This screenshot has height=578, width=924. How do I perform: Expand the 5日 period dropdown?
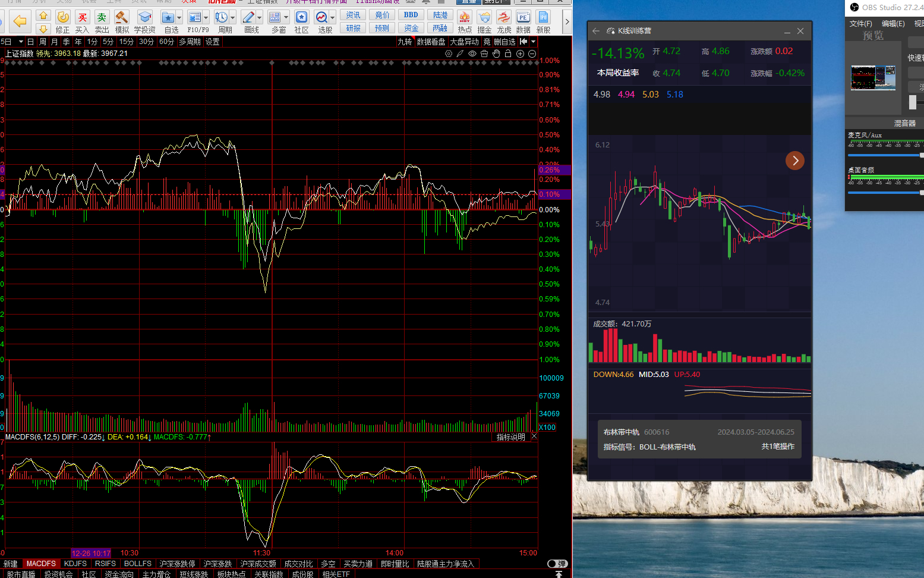(x=21, y=42)
